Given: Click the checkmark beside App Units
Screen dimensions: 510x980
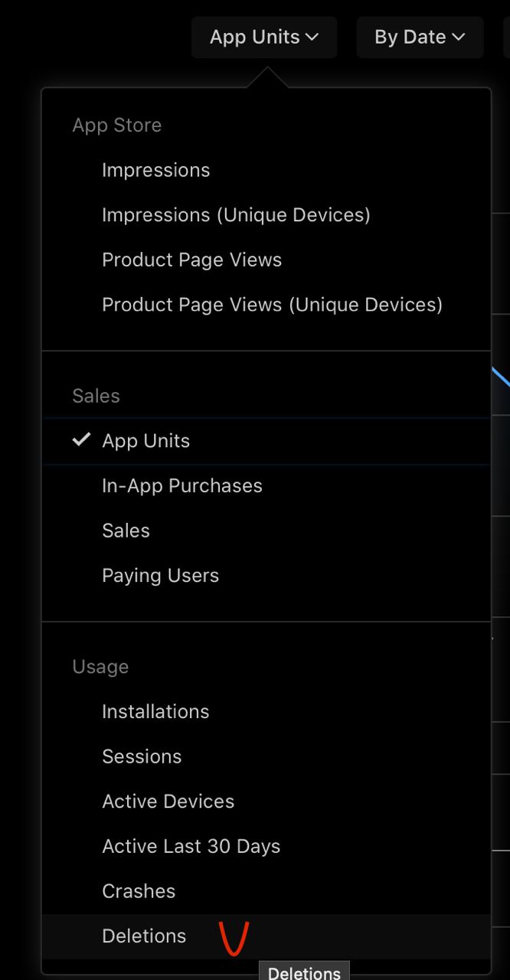Looking at the screenshot, I should 81,440.
